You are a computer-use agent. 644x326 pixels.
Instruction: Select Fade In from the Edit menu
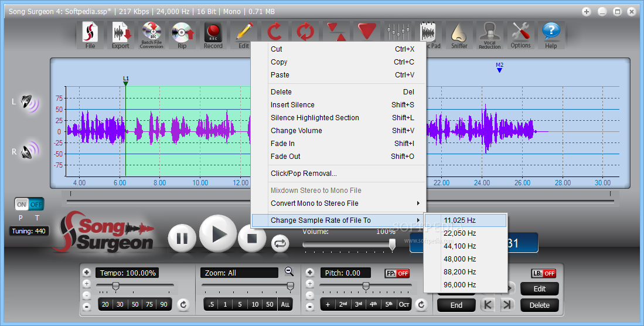point(282,144)
